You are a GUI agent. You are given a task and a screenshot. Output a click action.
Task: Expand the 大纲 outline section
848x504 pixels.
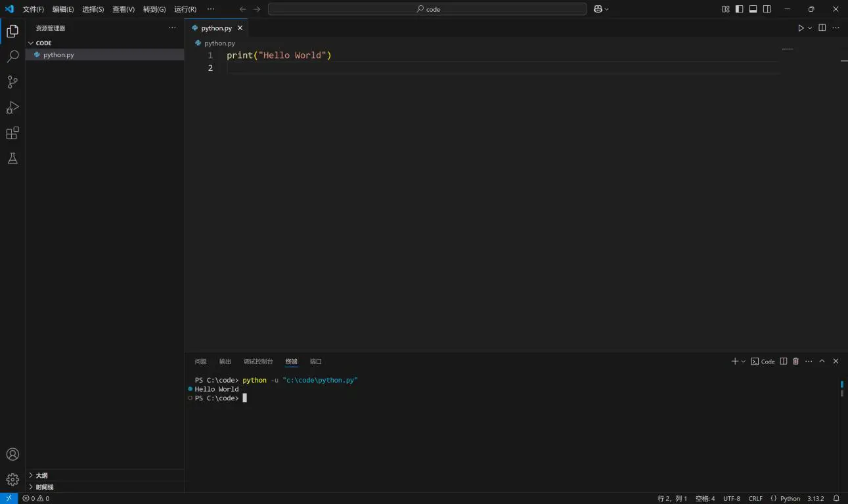click(x=41, y=475)
